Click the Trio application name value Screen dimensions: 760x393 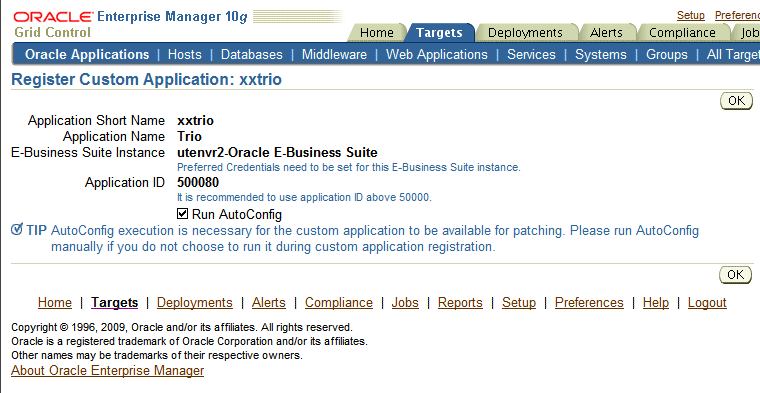[190, 136]
